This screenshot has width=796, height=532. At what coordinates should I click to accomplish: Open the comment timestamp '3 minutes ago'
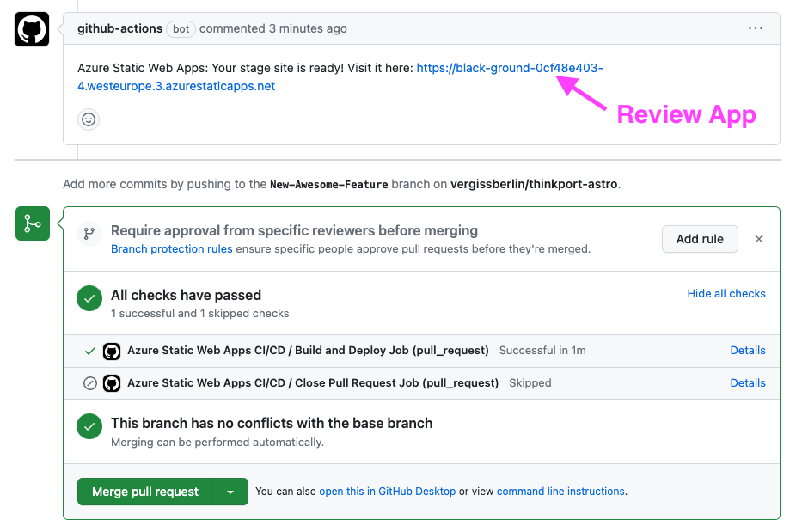pos(308,28)
